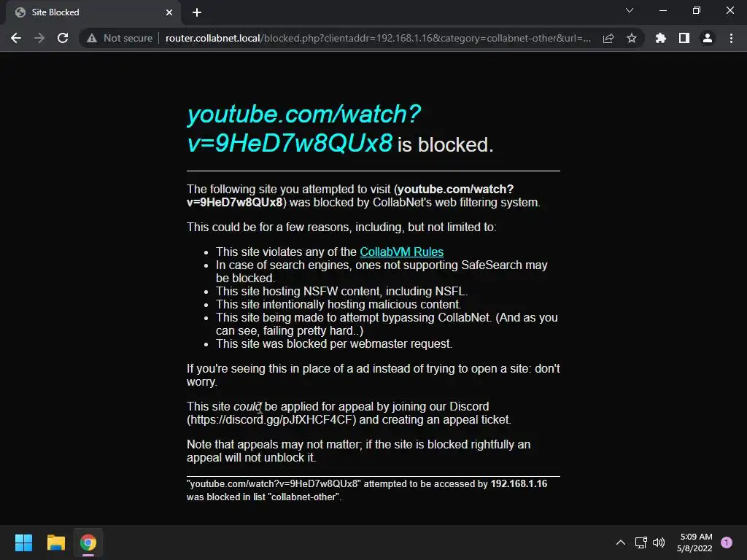Open the Windows Start menu

coord(23,542)
